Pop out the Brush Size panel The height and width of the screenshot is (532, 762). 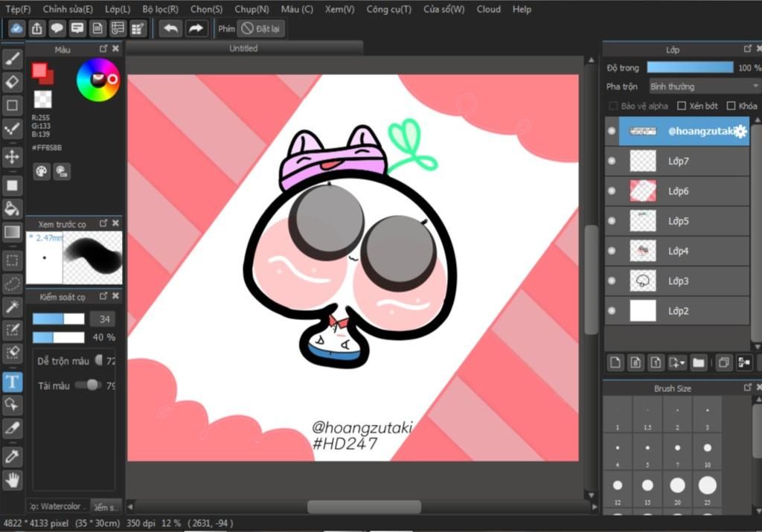click(747, 387)
